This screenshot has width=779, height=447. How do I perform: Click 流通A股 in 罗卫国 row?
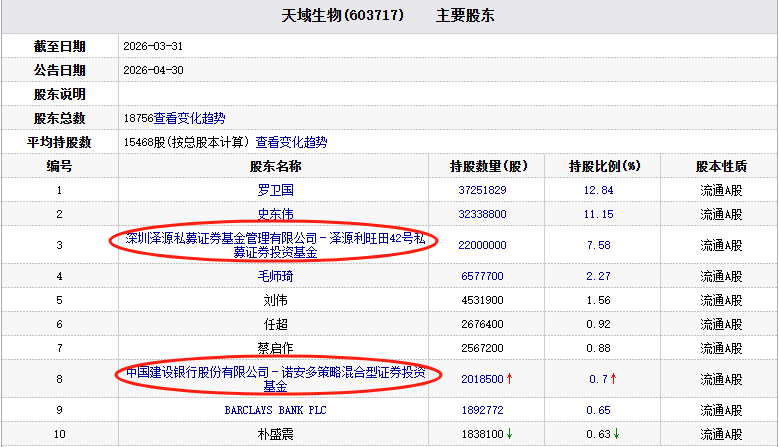point(721,190)
